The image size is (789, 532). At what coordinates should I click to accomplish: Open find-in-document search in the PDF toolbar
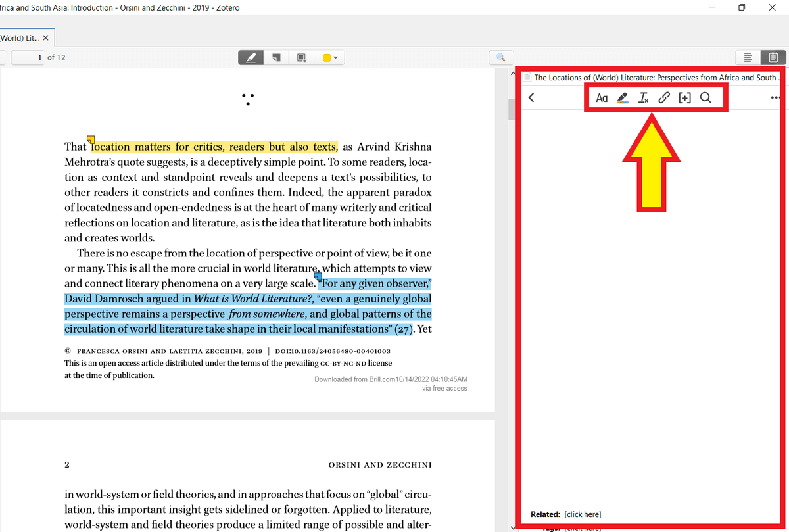pos(501,57)
